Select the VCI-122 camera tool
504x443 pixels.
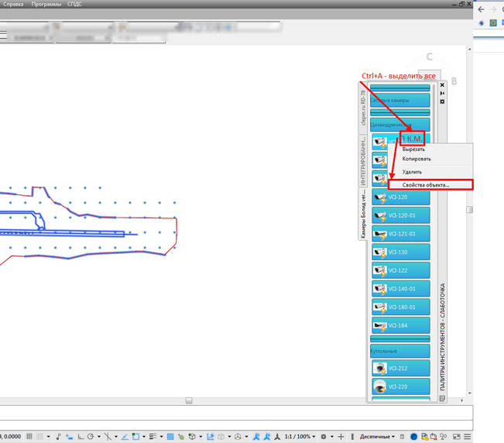(400, 270)
